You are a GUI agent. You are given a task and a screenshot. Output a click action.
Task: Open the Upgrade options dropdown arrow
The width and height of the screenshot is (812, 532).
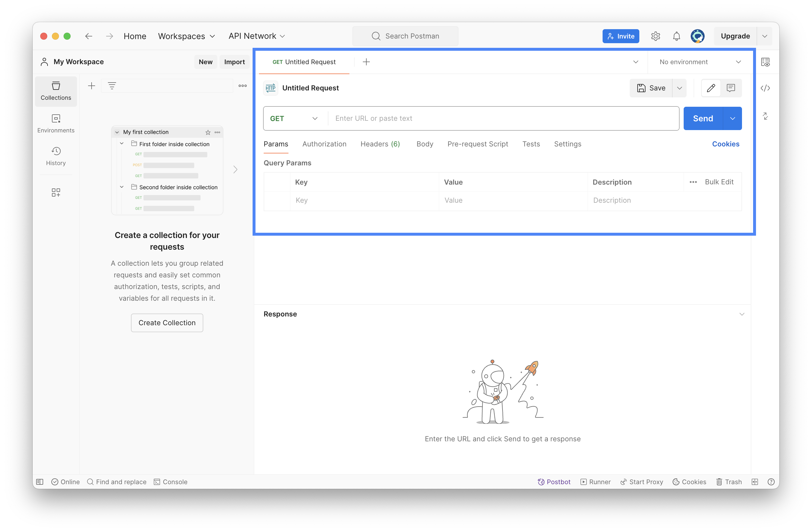tap(764, 36)
